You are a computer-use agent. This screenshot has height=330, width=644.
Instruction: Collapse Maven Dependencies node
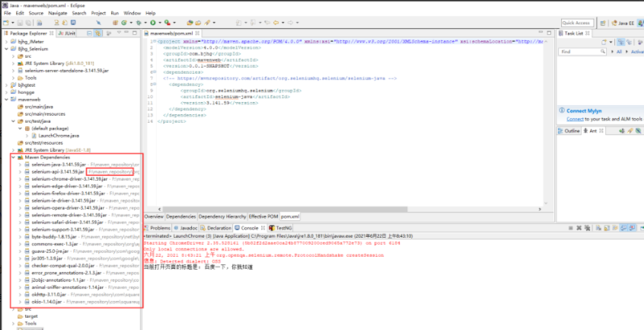(13, 157)
